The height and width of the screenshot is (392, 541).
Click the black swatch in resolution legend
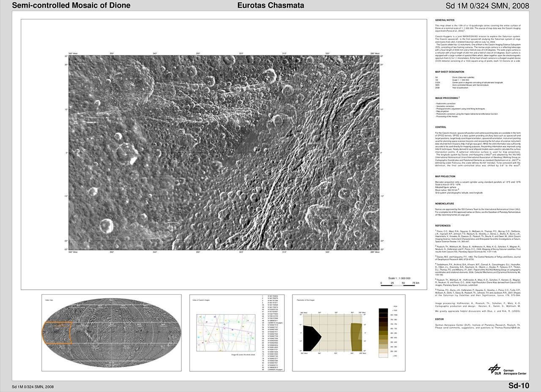point(384,311)
